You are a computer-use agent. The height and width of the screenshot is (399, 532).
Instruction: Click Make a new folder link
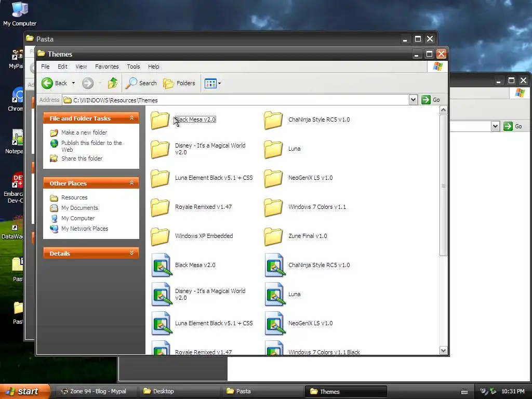point(84,132)
